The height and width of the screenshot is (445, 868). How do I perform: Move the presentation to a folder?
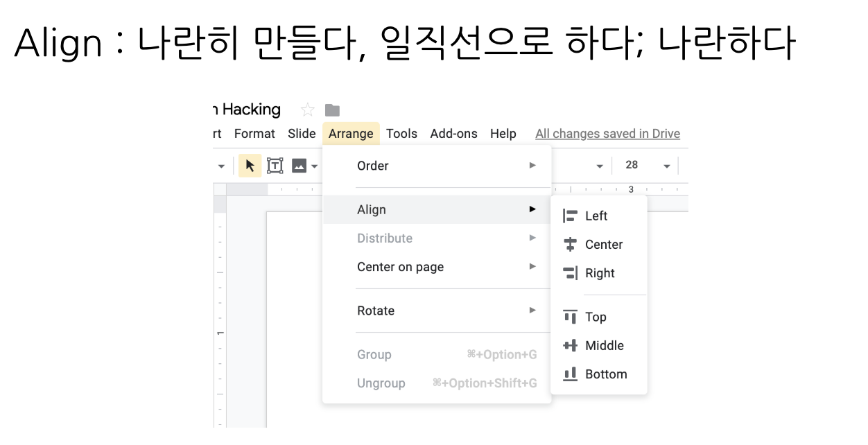point(332,109)
